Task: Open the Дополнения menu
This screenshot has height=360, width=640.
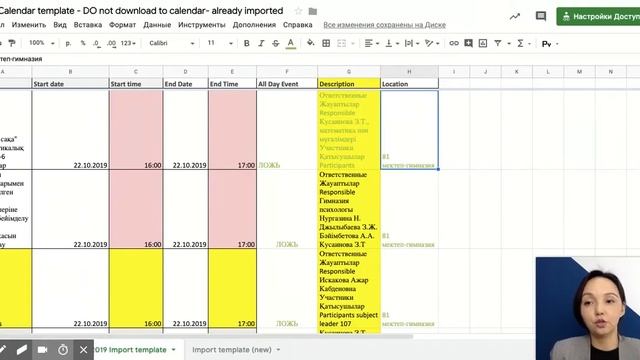Action: pyautogui.click(x=254, y=25)
